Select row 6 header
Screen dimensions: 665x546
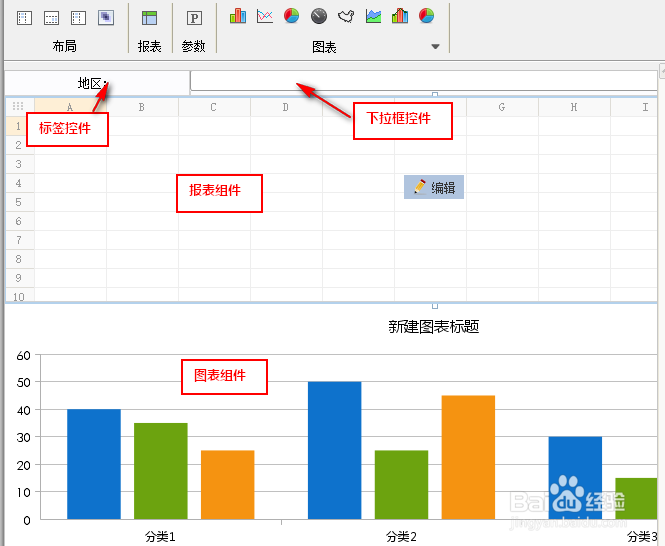20,221
